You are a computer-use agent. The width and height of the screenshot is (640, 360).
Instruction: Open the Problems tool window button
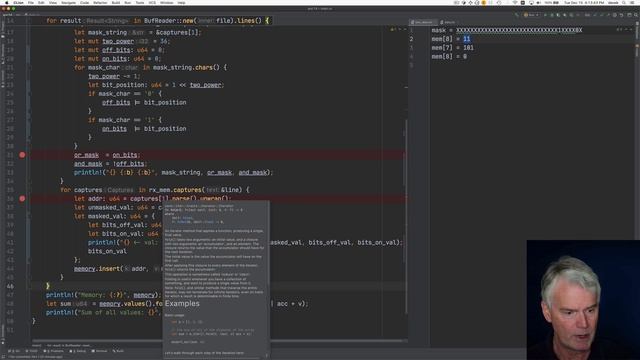pyautogui.click(x=53, y=351)
